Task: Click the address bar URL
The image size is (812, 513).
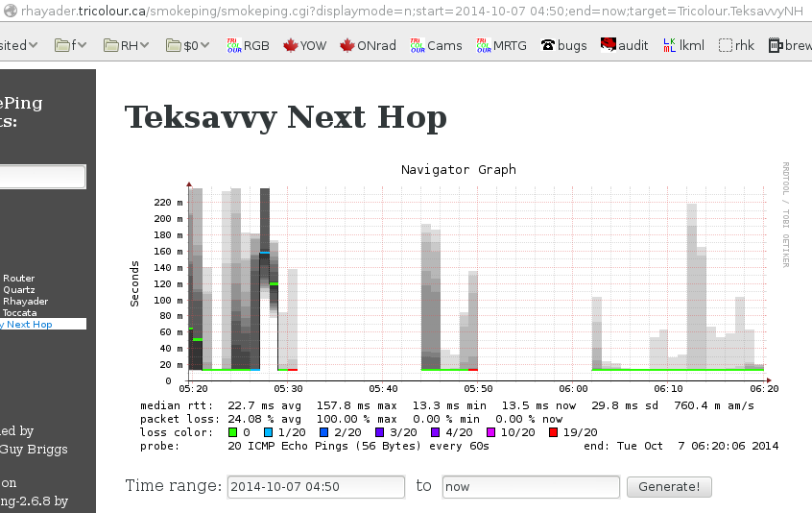Action: pyautogui.click(x=412, y=11)
